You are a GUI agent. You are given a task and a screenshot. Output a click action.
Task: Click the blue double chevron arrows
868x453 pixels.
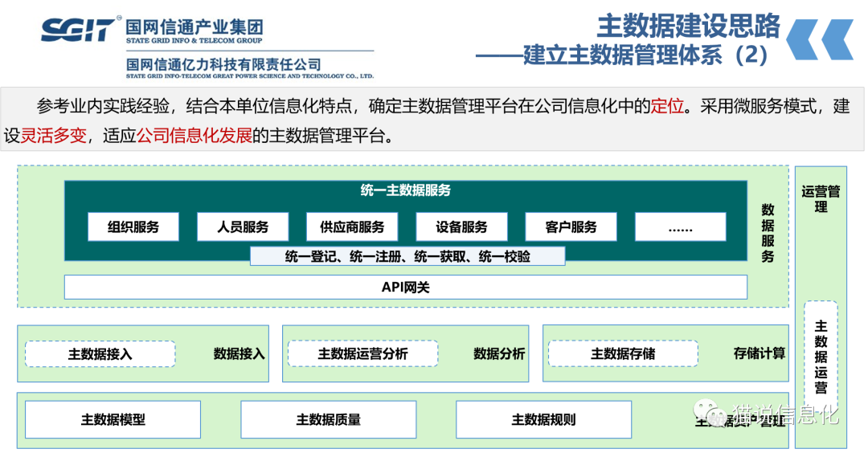point(819,39)
